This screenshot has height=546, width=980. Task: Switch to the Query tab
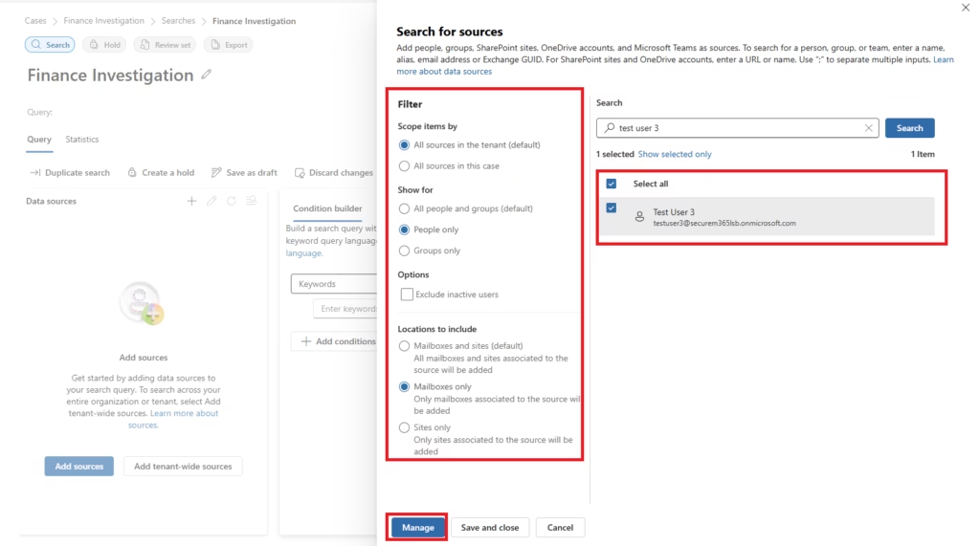click(38, 140)
